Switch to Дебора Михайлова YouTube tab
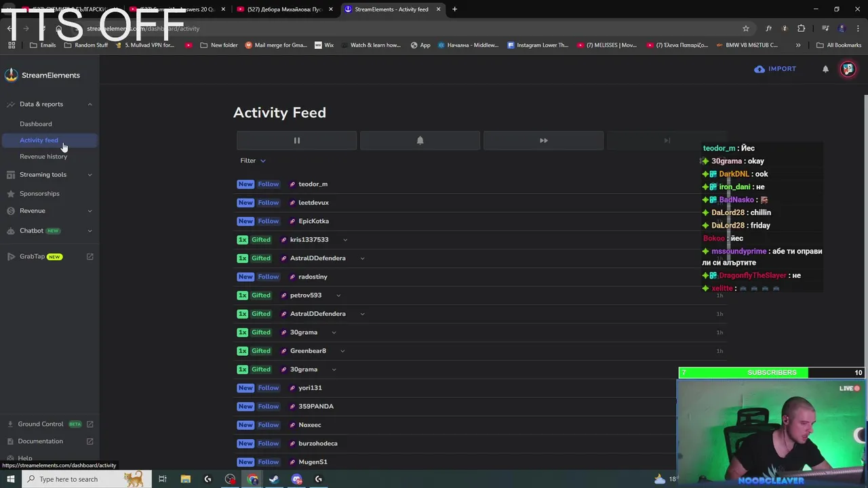 [285, 9]
